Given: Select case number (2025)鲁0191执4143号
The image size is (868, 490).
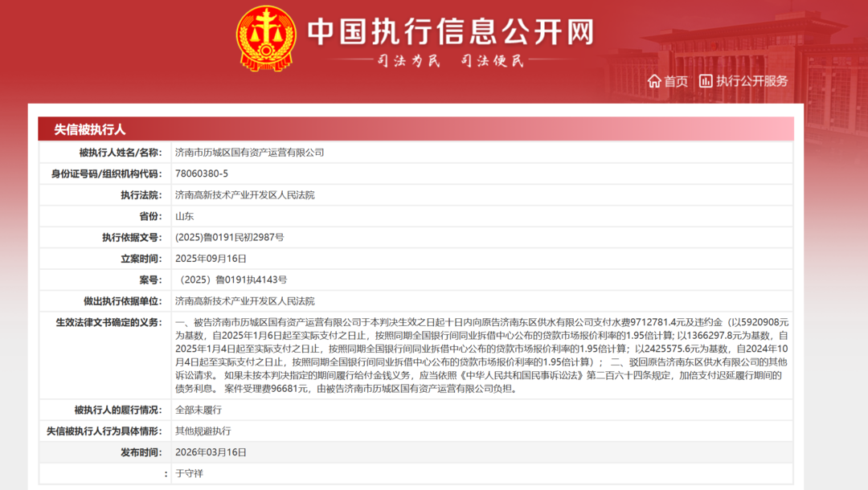Looking at the screenshot, I should pyautogui.click(x=233, y=280).
